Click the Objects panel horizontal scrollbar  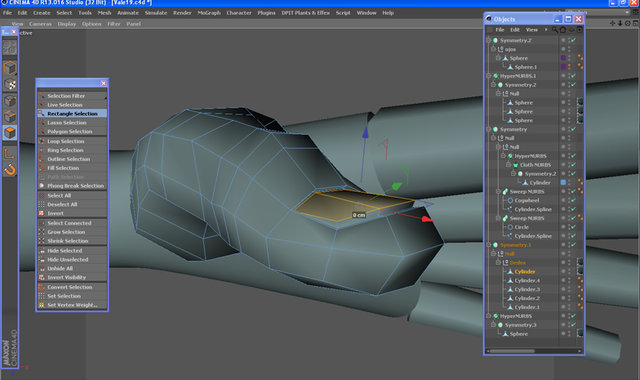click(x=513, y=351)
